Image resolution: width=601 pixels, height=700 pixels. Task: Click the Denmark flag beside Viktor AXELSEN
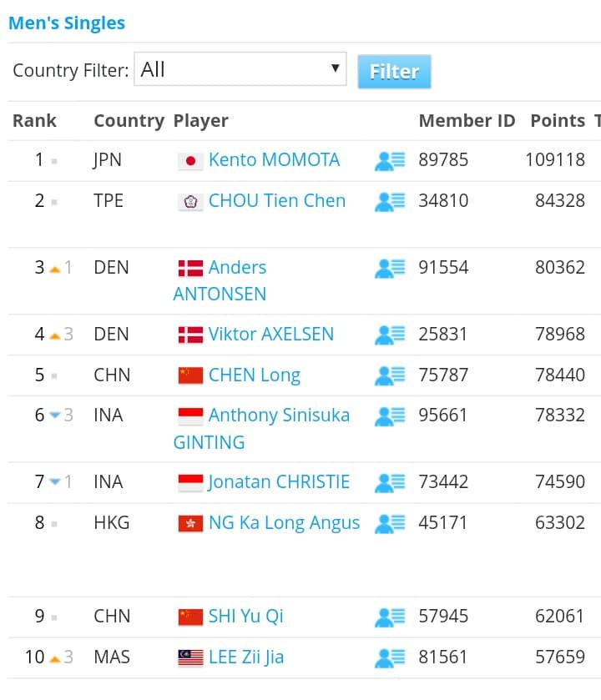(x=190, y=335)
